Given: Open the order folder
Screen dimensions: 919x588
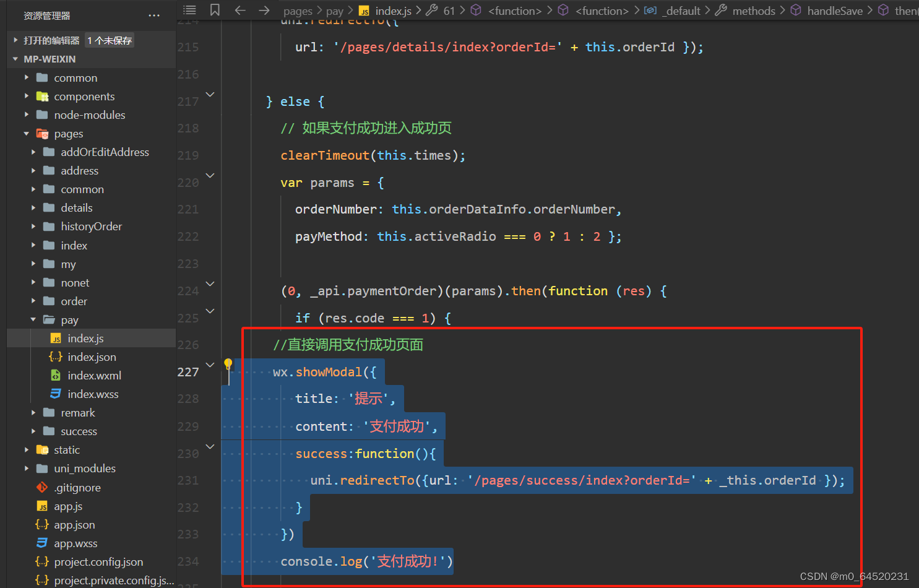Looking at the screenshot, I should tap(74, 301).
